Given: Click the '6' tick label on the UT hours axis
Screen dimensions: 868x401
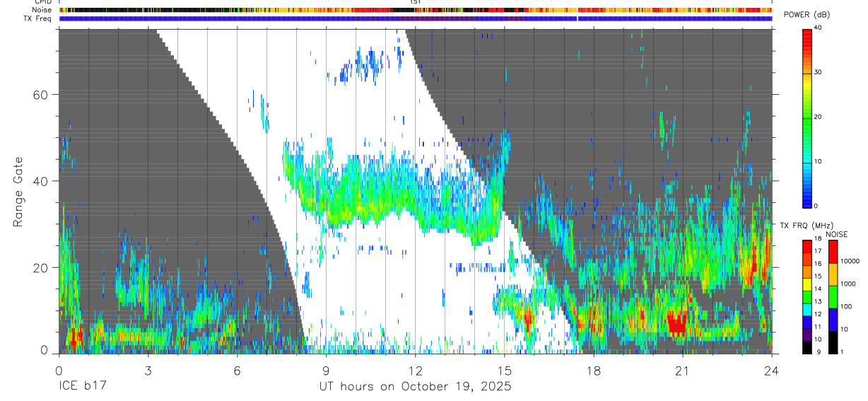Looking at the screenshot, I should [x=237, y=370].
